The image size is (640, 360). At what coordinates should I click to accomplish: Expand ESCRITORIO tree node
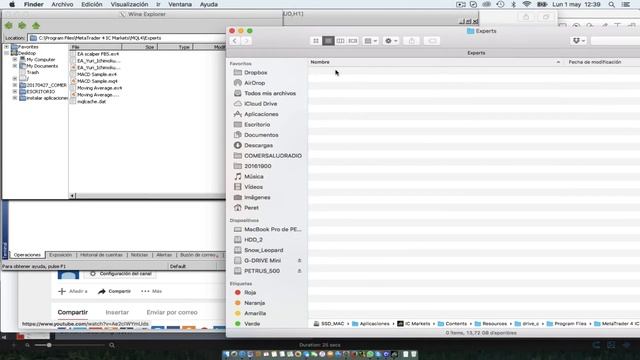coord(15,91)
